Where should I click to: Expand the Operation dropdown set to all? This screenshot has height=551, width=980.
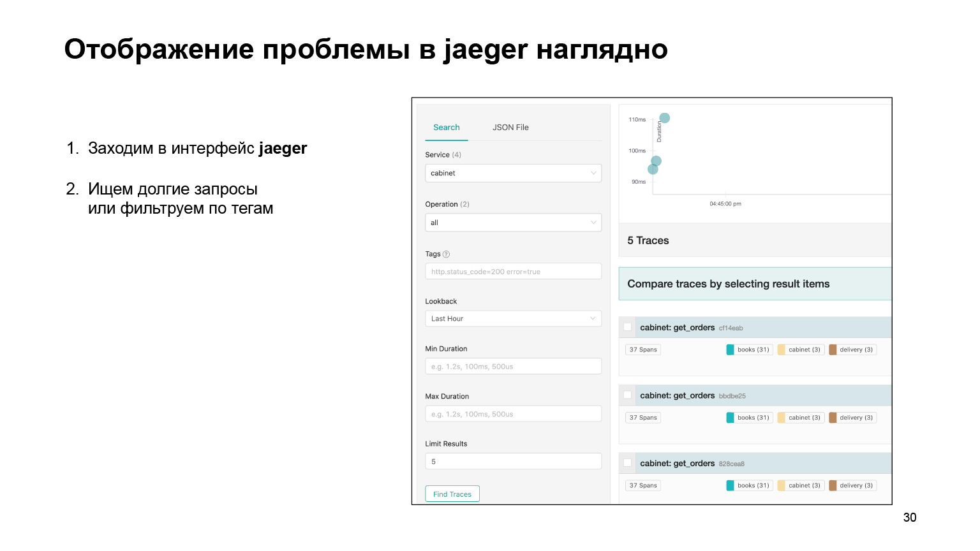coord(513,222)
